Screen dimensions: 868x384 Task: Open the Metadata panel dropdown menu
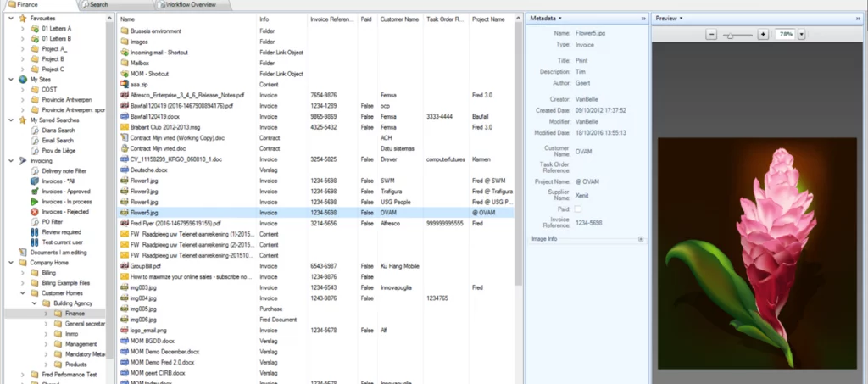tap(560, 19)
